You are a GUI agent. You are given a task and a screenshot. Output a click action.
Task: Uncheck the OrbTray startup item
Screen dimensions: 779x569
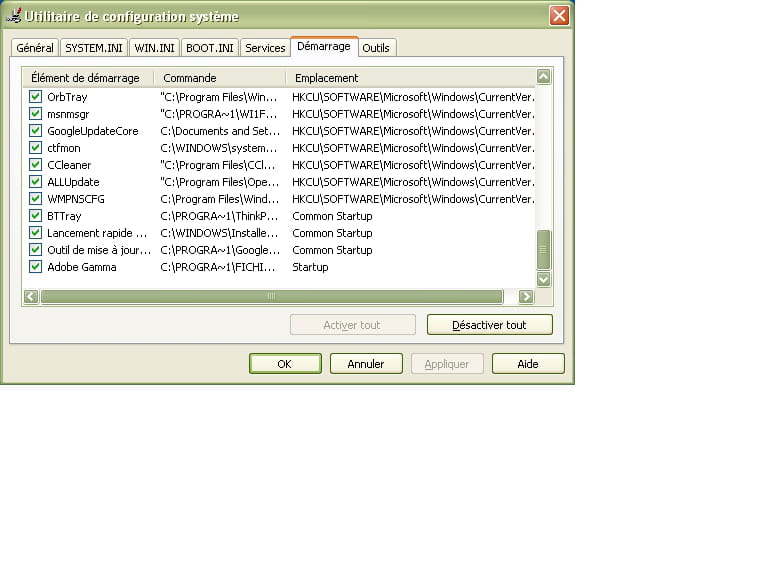coord(35,96)
